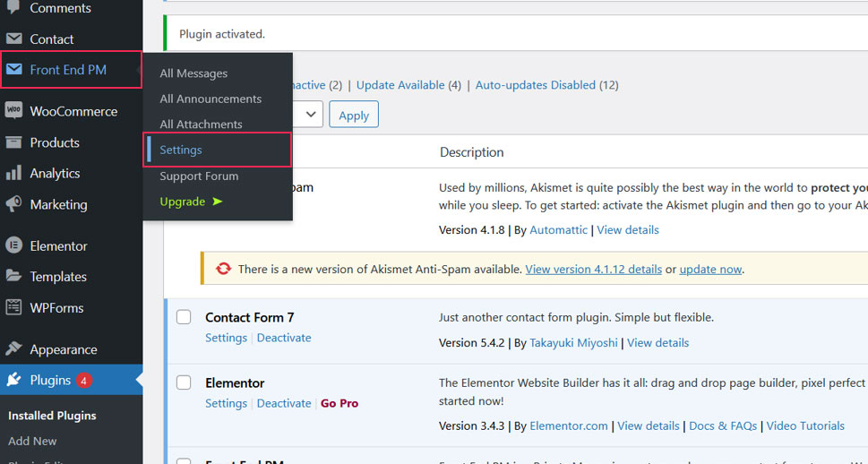The height and width of the screenshot is (464, 868).
Task: Deactivate the Elementor plugin
Action: click(284, 403)
